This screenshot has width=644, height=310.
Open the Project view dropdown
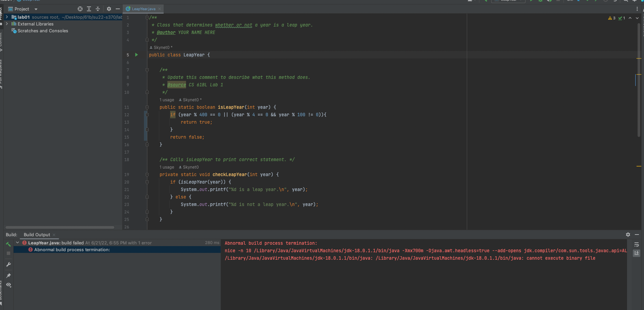pos(36,9)
